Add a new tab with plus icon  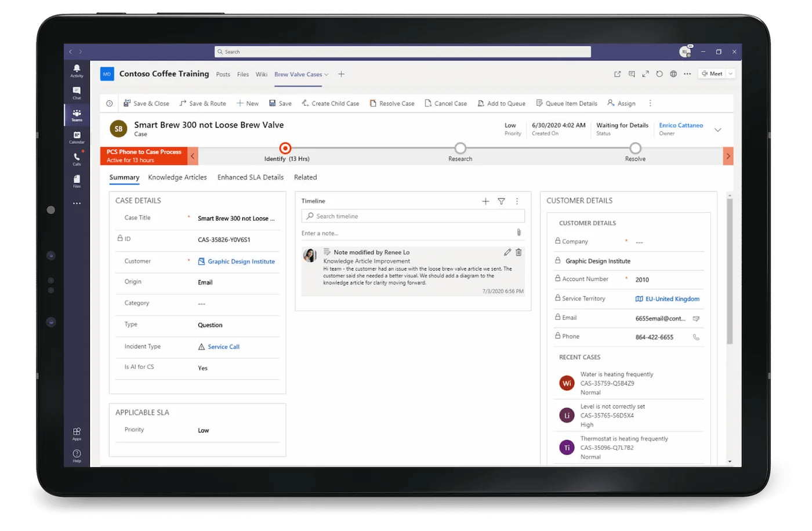pyautogui.click(x=341, y=74)
